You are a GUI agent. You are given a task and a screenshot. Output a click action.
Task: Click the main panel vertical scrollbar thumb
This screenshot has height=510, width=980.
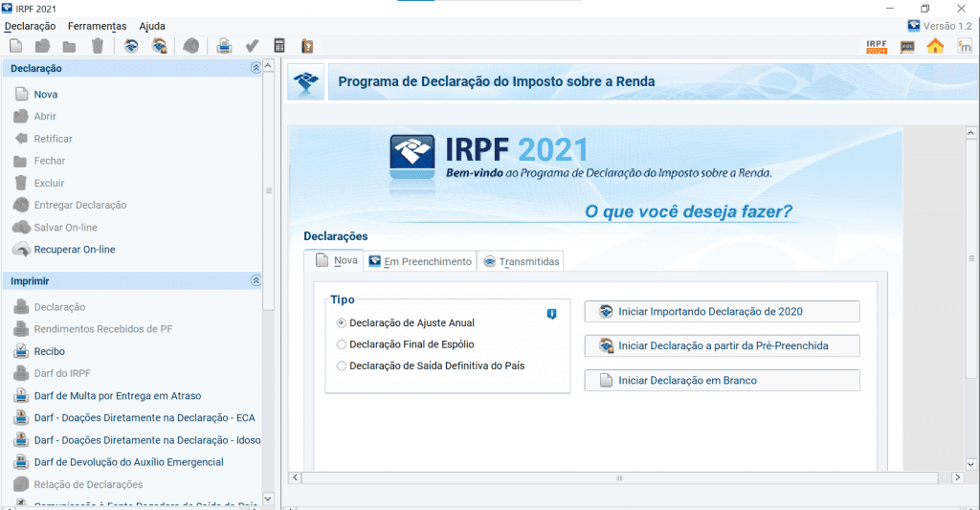point(970,258)
